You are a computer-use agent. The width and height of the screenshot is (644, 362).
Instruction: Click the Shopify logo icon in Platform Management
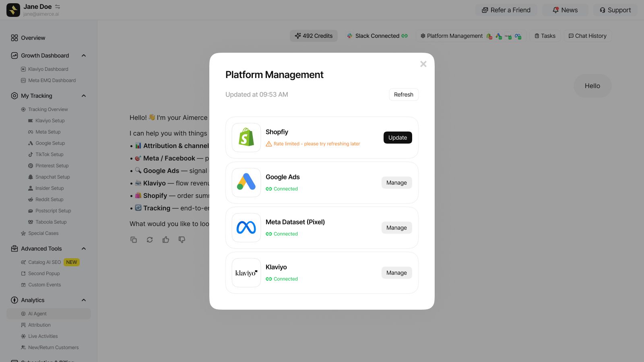(x=246, y=138)
